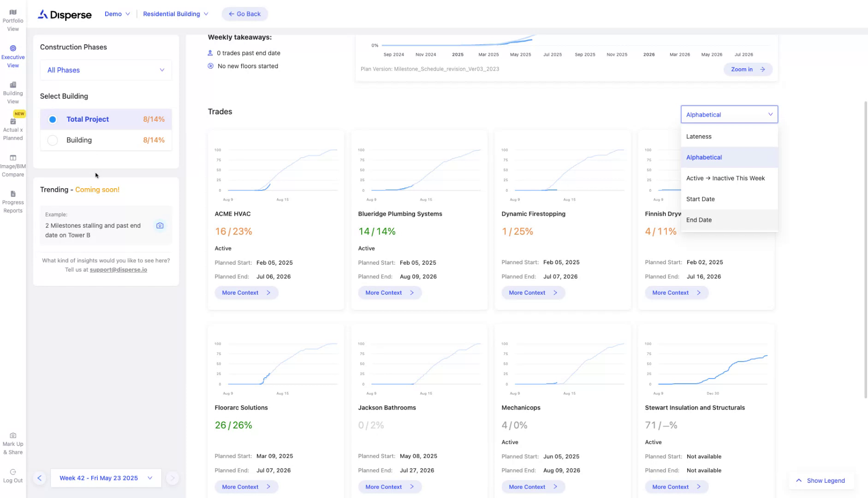868x498 pixels.
Task: Open the Residential Building project dropdown
Action: (x=175, y=14)
